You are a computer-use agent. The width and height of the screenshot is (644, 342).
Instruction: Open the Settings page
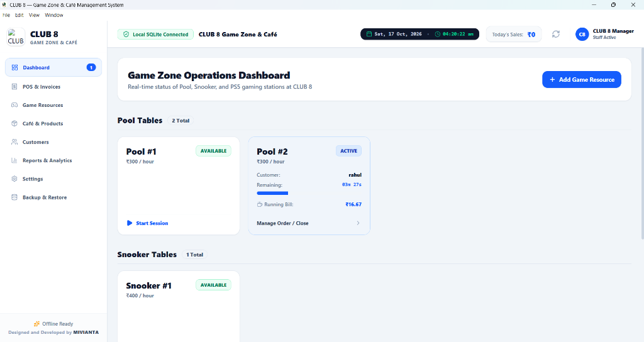tap(53, 179)
